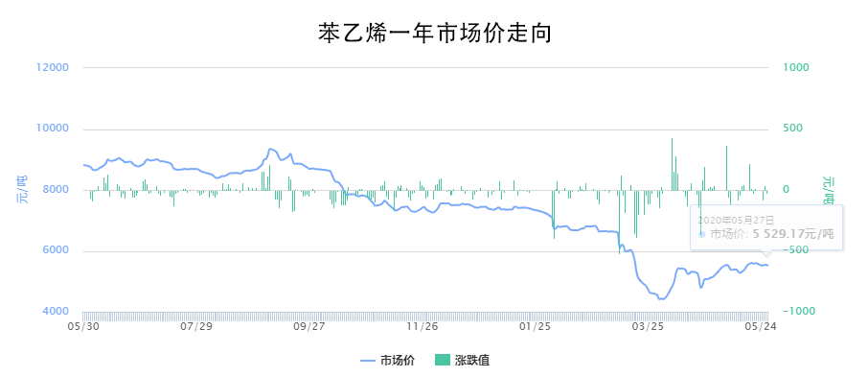This screenshot has width=868, height=377.
Task: Select the 01/25 x-axis date label
Action: coord(536,326)
